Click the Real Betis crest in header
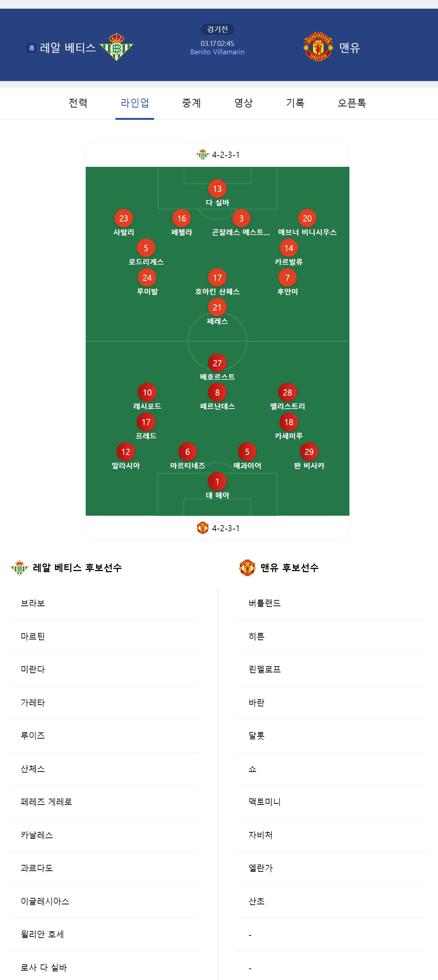The width and height of the screenshot is (438, 980). (x=116, y=47)
